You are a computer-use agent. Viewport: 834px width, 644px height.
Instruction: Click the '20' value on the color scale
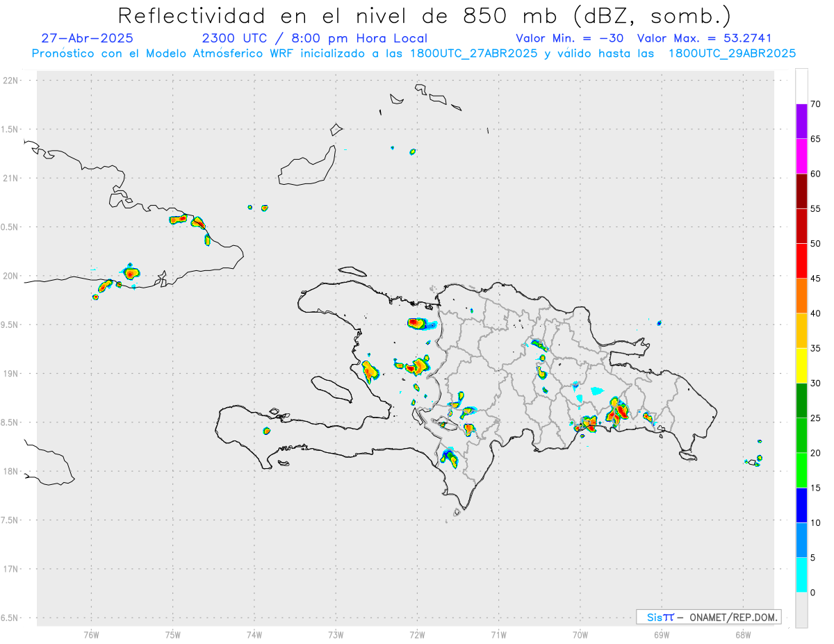[x=816, y=453]
